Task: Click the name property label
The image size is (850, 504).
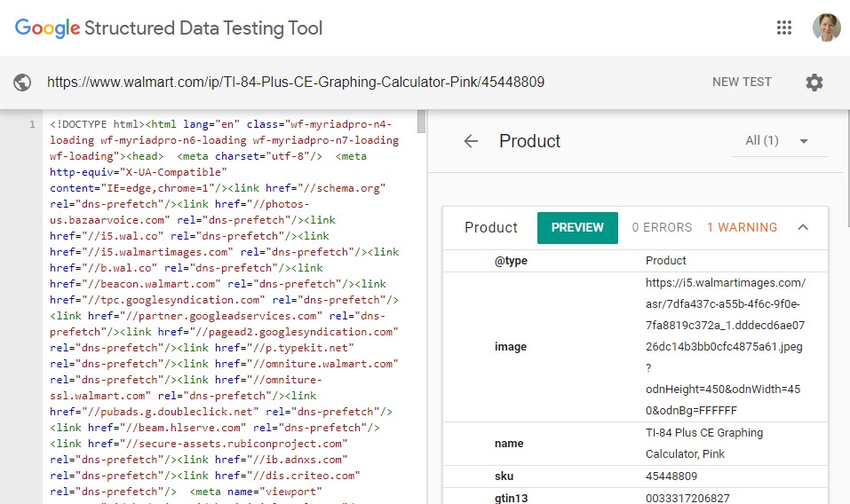Action: point(508,444)
